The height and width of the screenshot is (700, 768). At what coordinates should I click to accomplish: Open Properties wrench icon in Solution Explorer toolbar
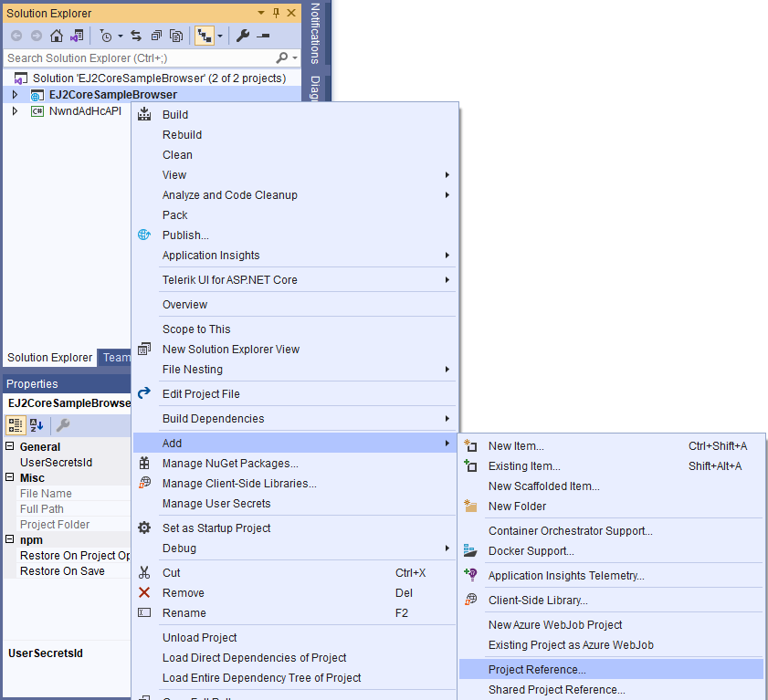pos(242,36)
